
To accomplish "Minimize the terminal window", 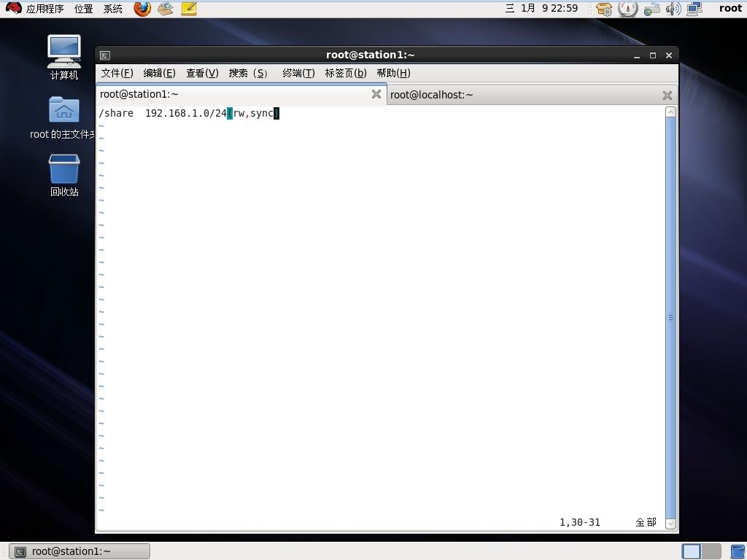I will 637,55.
